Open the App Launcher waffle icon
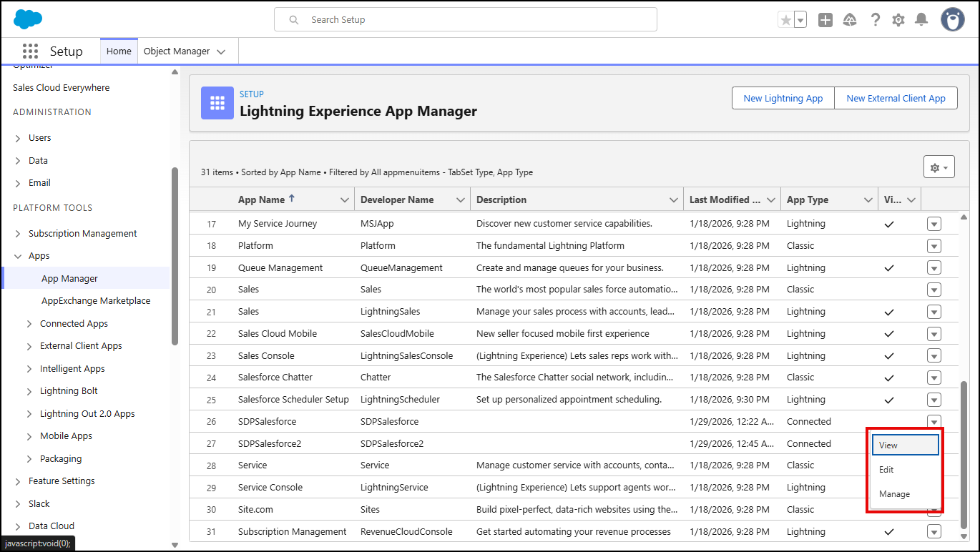The width and height of the screenshot is (980, 552). [x=30, y=51]
